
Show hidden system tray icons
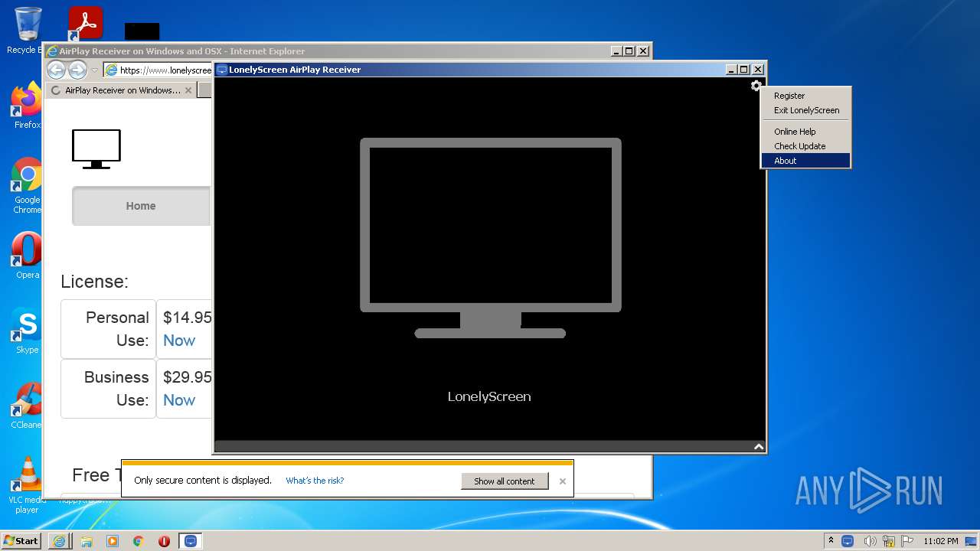click(x=831, y=541)
